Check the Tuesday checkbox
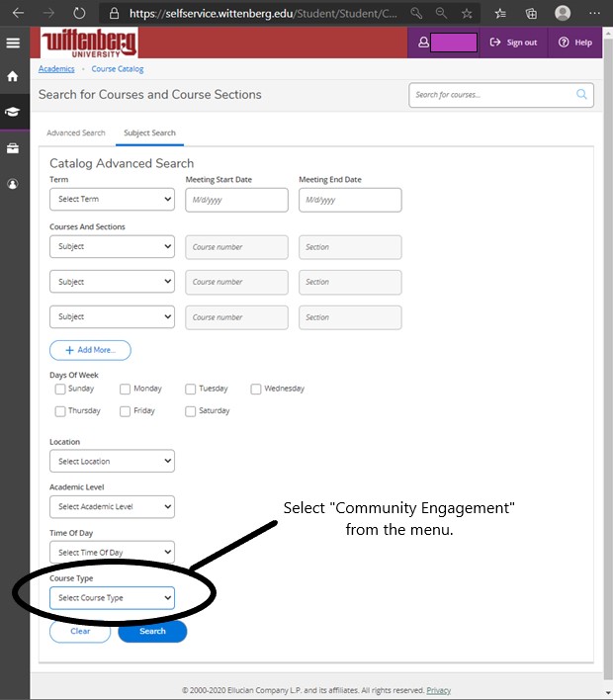 190,389
